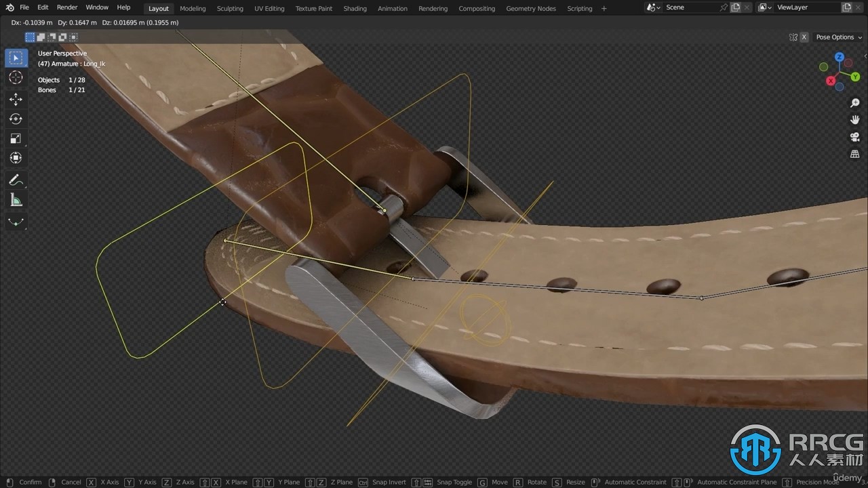Screen dimensions: 868x488
Task: Toggle X-axis mirror pose button
Action: [804, 37]
